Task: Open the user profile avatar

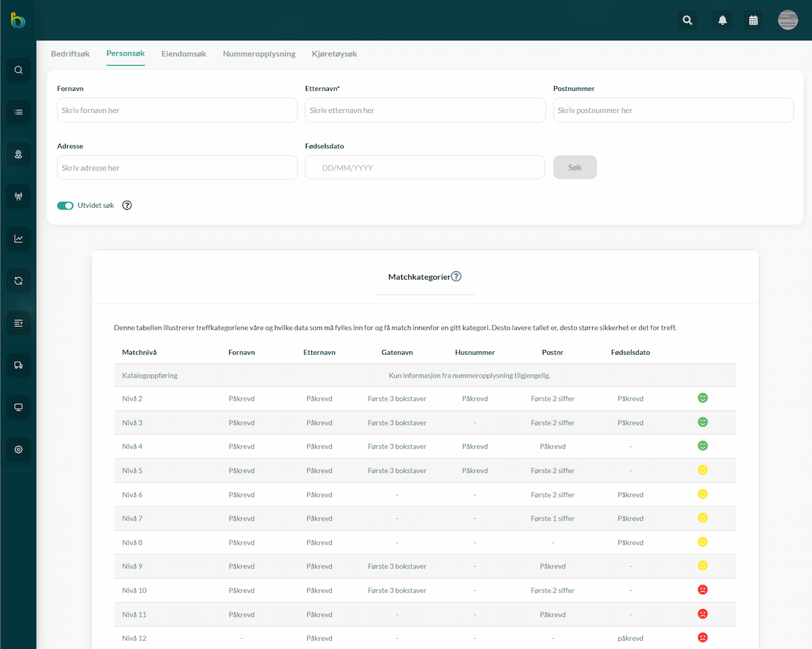Action: (x=788, y=20)
